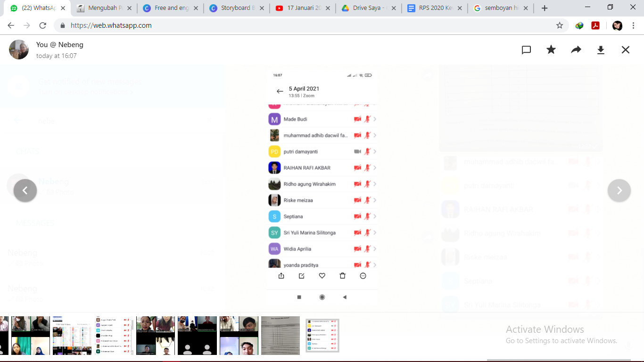Screen dimensions: 644x362
Task: Switch to the "Mengubah P..." tab
Action: (104, 8)
